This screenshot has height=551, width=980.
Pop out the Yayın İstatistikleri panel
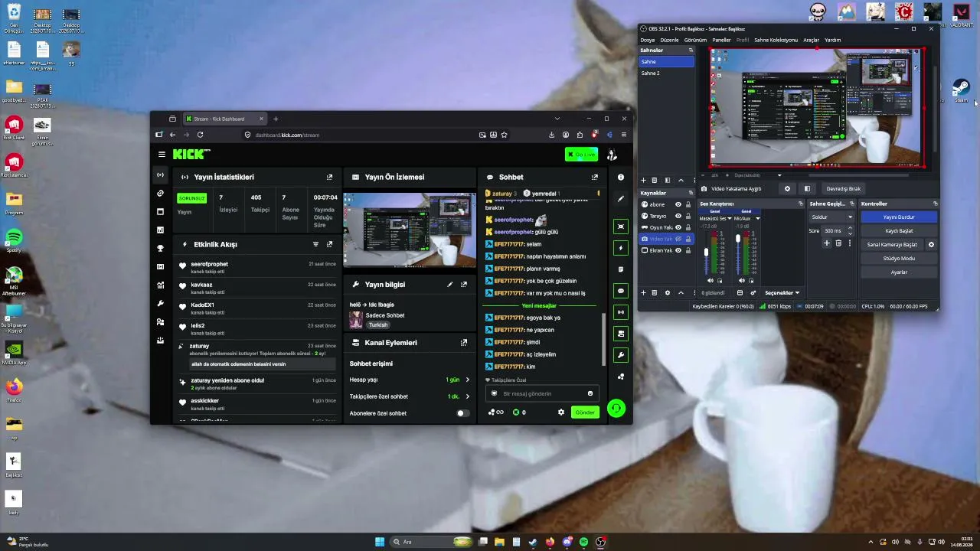(329, 177)
